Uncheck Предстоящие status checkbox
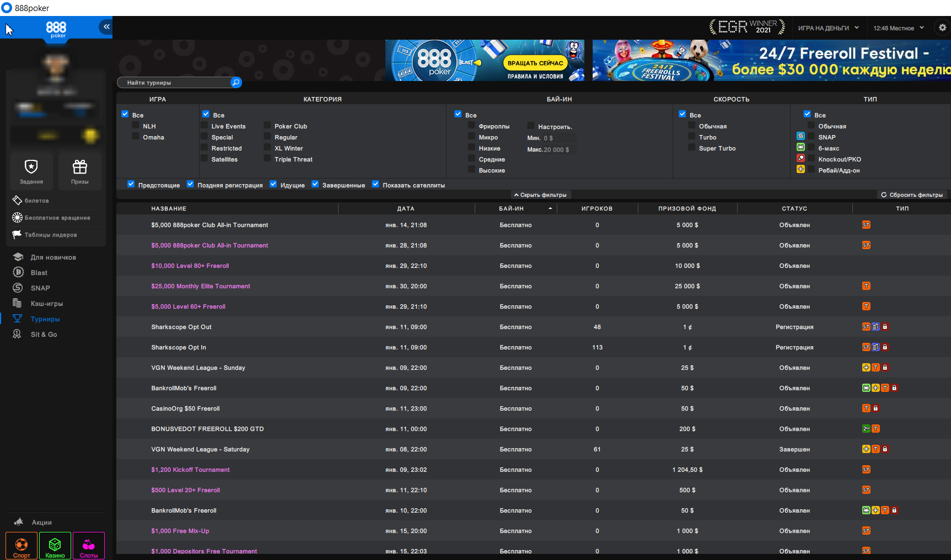 [x=131, y=184]
